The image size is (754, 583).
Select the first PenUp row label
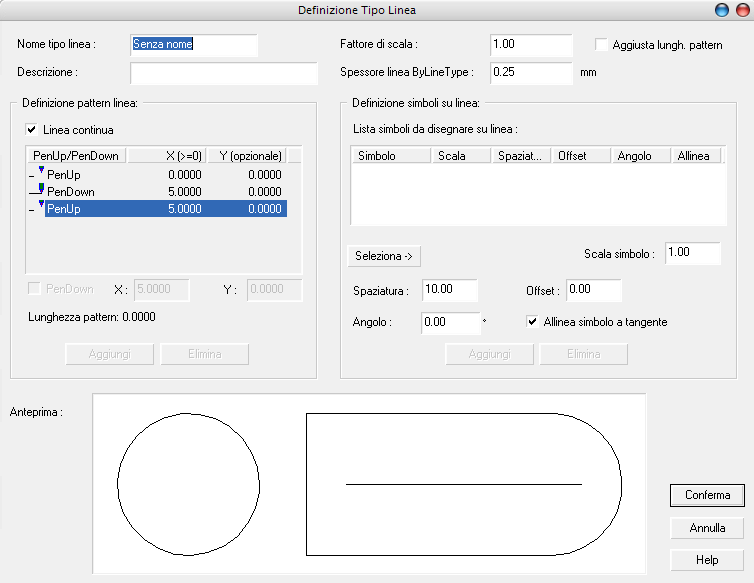[63, 175]
